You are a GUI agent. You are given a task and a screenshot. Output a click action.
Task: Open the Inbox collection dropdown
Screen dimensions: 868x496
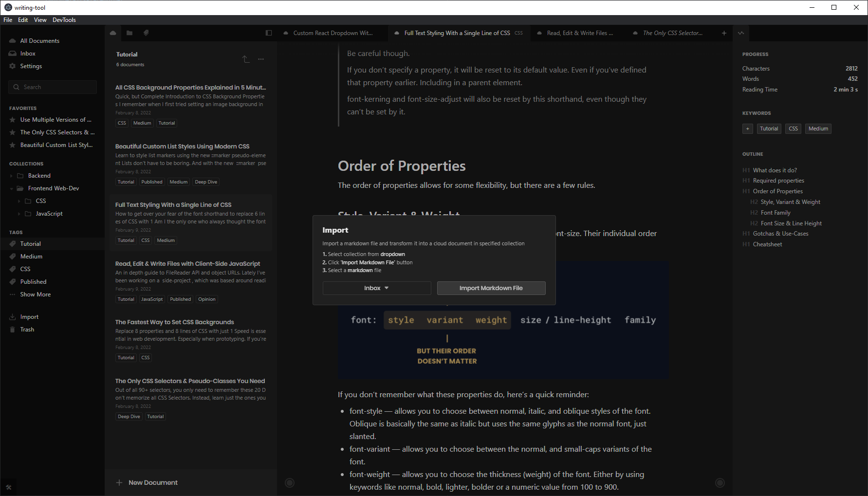[x=376, y=288]
